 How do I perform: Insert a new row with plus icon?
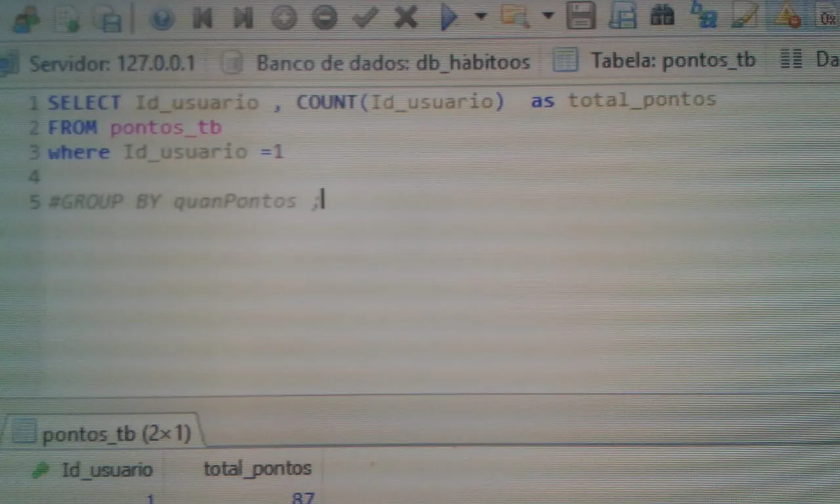click(283, 18)
